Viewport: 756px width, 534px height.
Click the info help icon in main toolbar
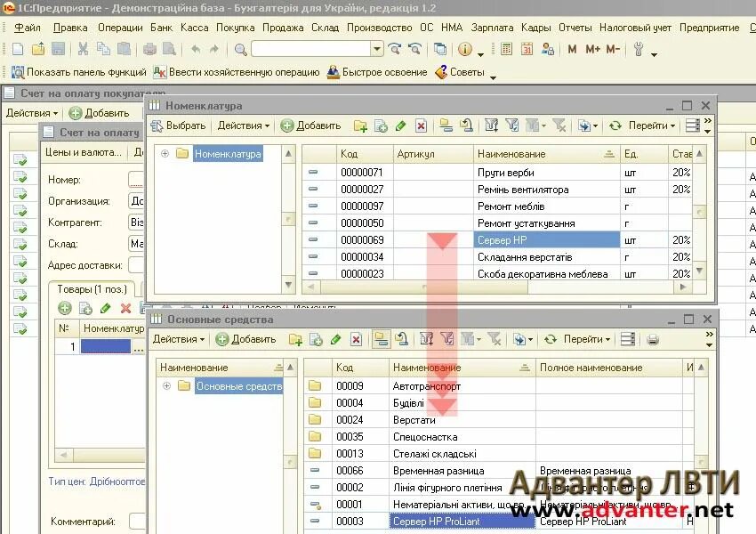click(465, 49)
